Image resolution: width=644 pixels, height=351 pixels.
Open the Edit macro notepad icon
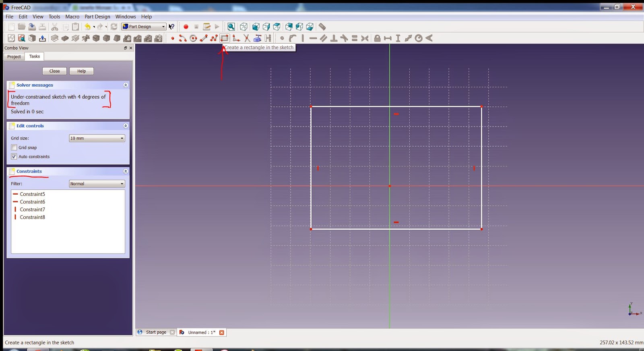coord(206,27)
